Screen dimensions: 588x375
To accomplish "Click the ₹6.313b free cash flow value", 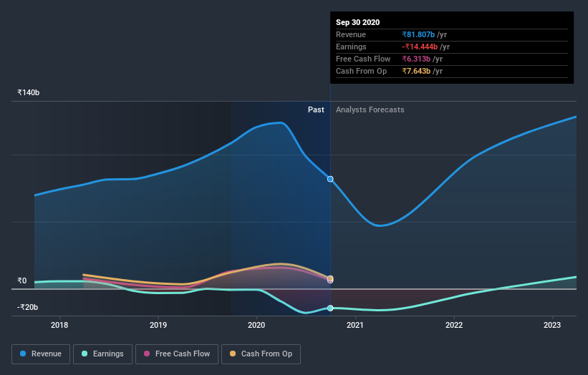I will click(416, 59).
